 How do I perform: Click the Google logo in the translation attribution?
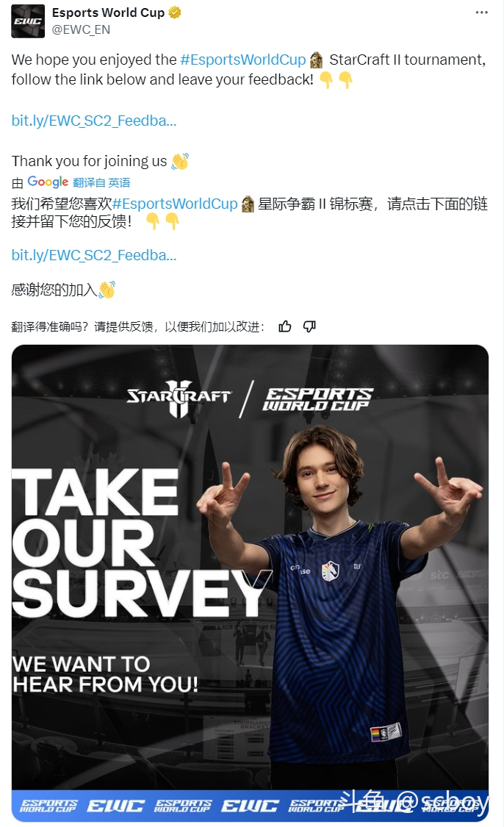(48, 182)
